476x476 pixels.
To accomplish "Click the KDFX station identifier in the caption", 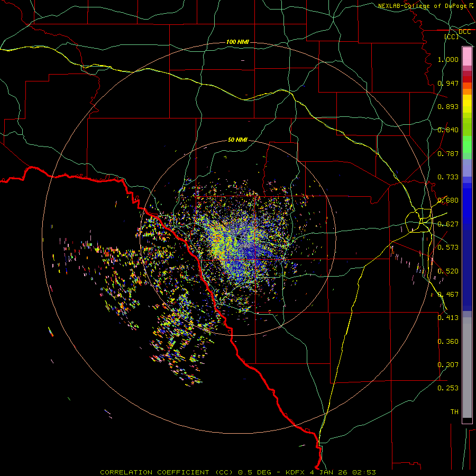I will pos(297,472).
